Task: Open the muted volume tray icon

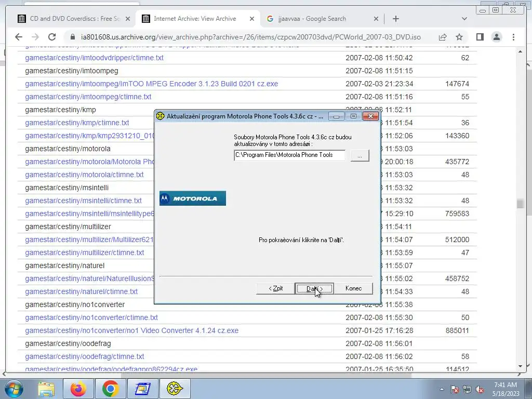Action: coord(480,389)
